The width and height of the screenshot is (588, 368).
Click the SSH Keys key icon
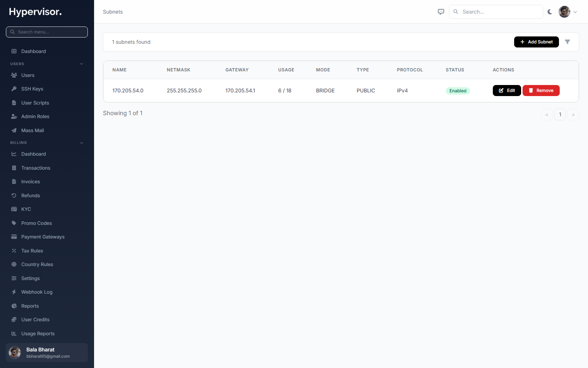pyautogui.click(x=14, y=89)
